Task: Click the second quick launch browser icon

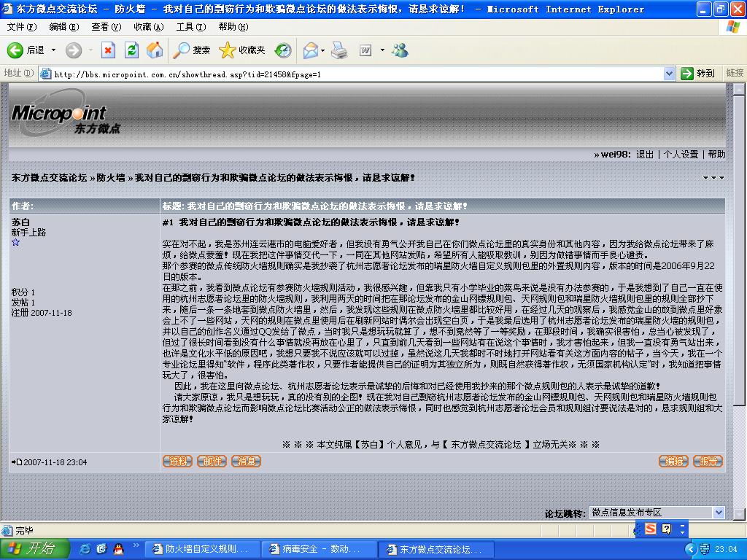Action: tap(101, 549)
